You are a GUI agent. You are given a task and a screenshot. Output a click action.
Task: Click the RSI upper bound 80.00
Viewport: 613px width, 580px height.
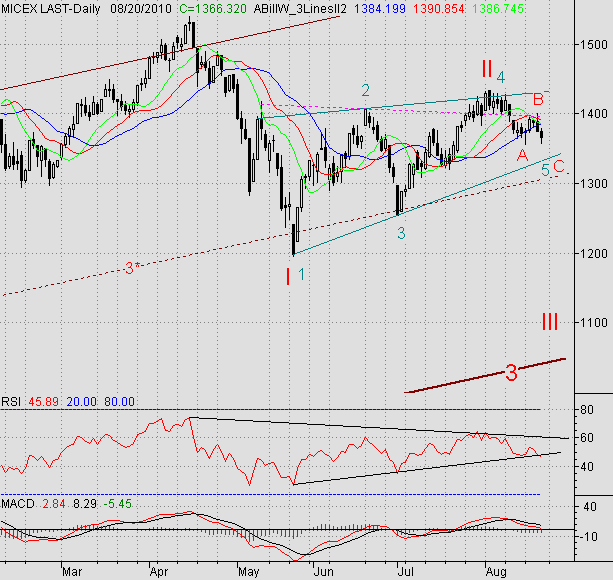[x=119, y=402]
